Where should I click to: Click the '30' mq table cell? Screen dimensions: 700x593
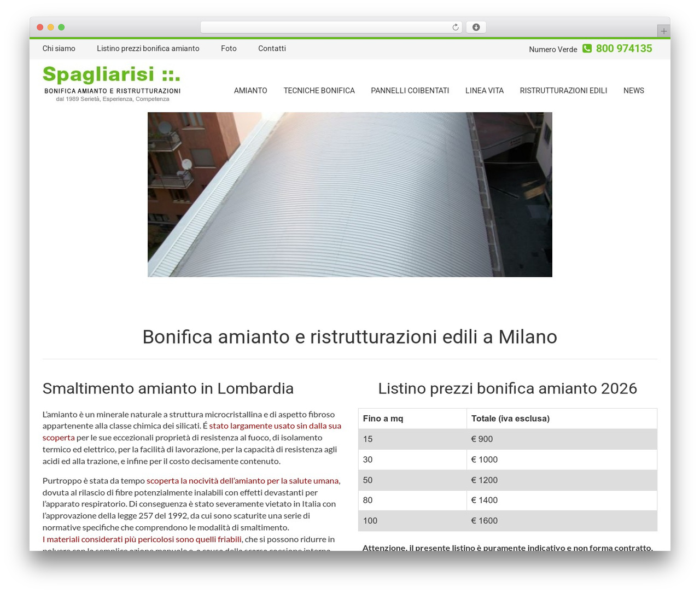412,460
